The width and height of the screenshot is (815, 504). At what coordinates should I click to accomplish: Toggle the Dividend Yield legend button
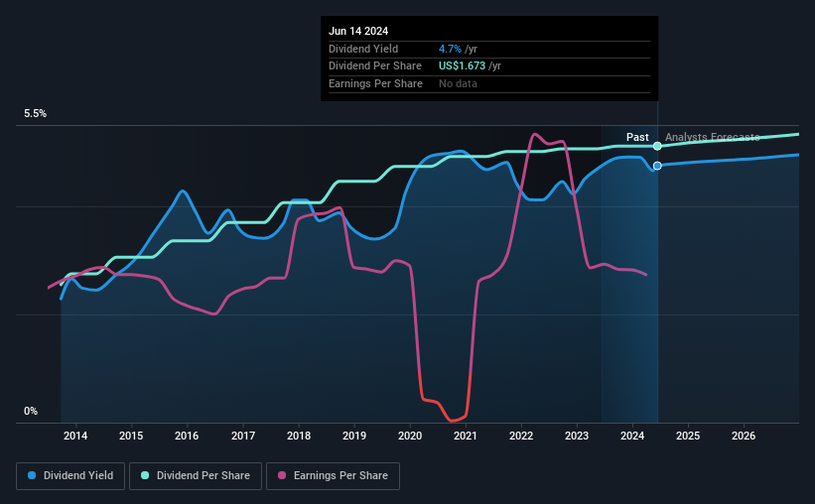(70, 476)
